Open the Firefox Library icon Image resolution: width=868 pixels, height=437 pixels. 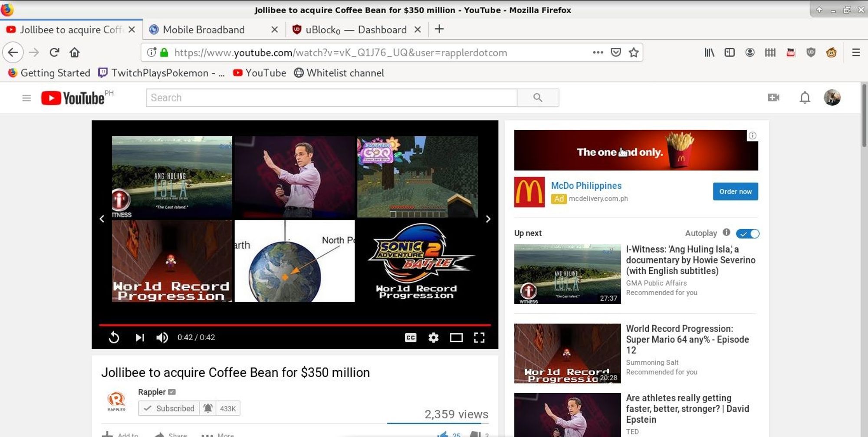coord(709,53)
